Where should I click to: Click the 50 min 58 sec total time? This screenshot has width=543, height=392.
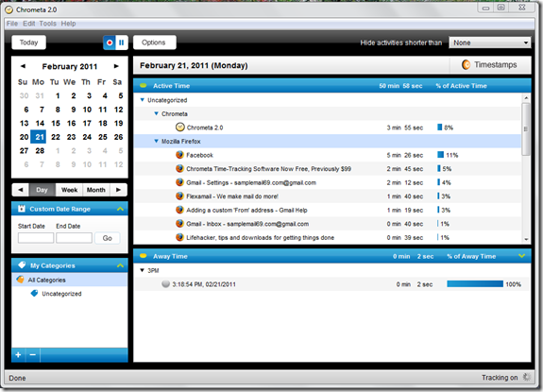pyautogui.click(x=400, y=86)
